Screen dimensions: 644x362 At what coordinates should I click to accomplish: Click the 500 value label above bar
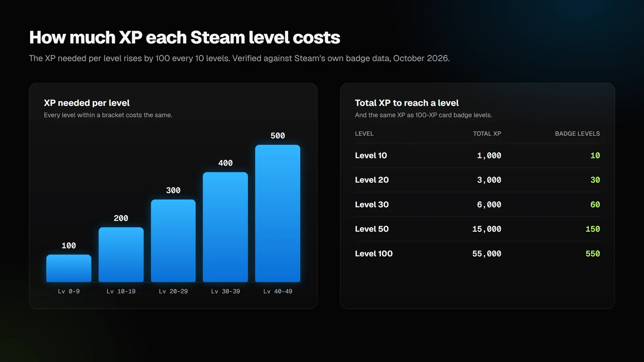[278, 136]
